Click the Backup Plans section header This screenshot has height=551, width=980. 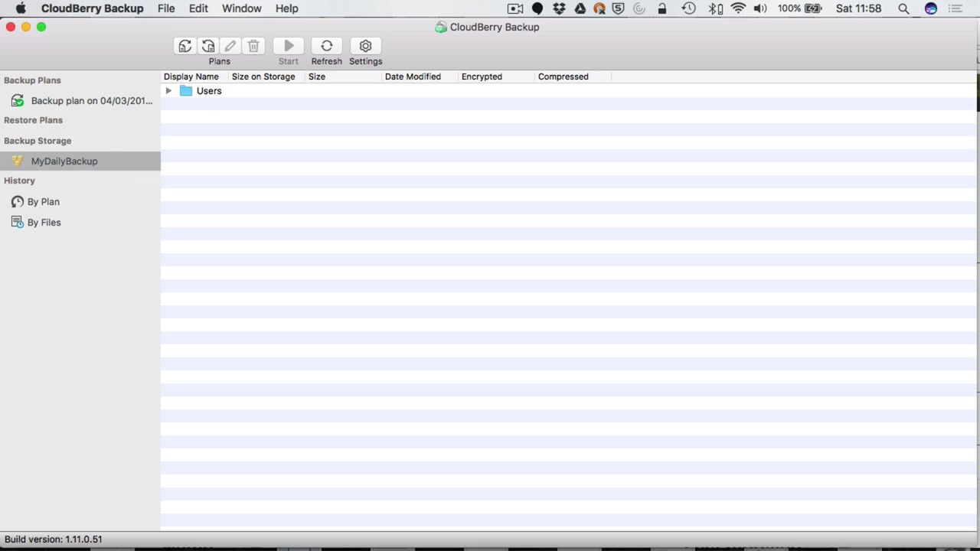(x=32, y=80)
